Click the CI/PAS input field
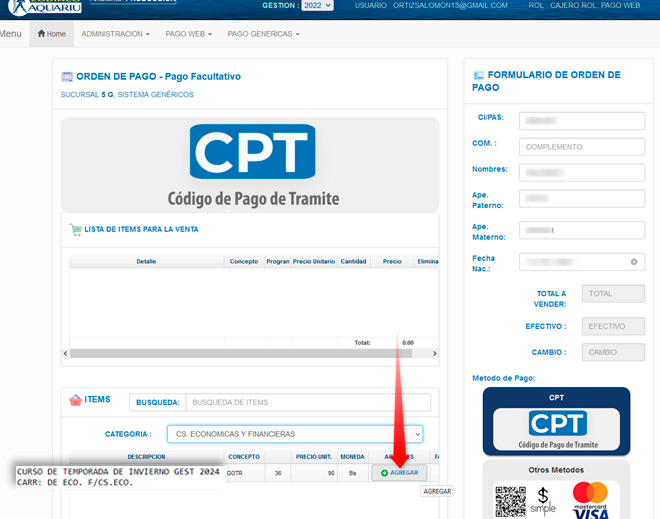Viewport: 660px width, 519px height. (x=582, y=121)
